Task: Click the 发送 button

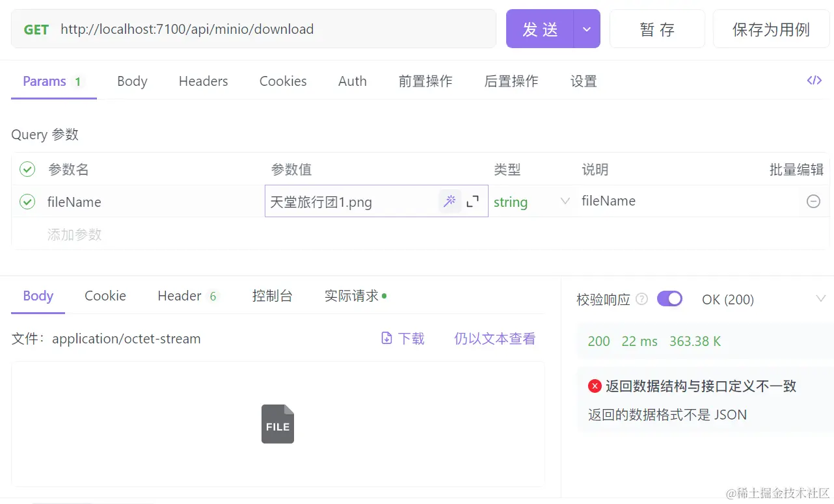Action: coord(540,29)
